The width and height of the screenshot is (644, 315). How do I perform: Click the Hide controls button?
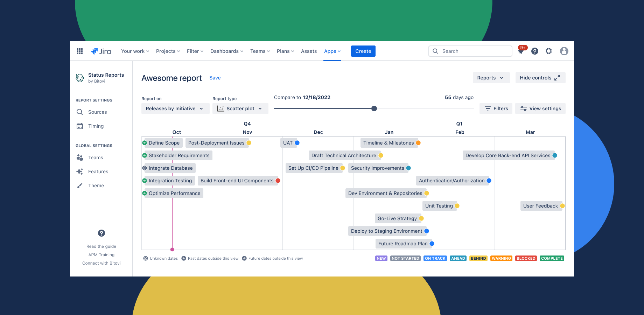[540, 78]
